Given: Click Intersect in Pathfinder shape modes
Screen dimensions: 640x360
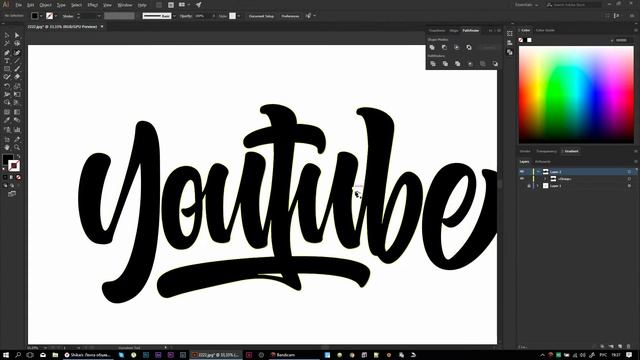Looking at the screenshot, I should coord(457,47).
